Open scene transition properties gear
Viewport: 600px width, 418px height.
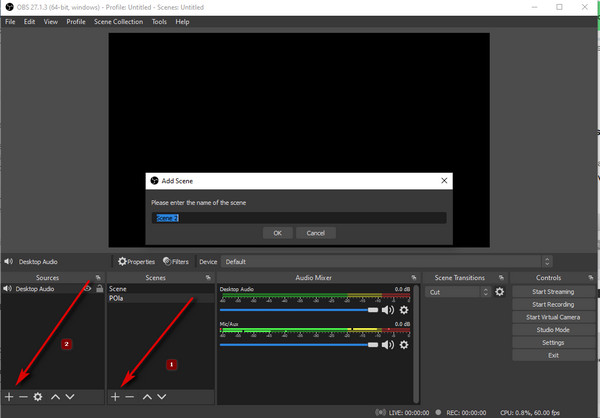click(x=499, y=292)
